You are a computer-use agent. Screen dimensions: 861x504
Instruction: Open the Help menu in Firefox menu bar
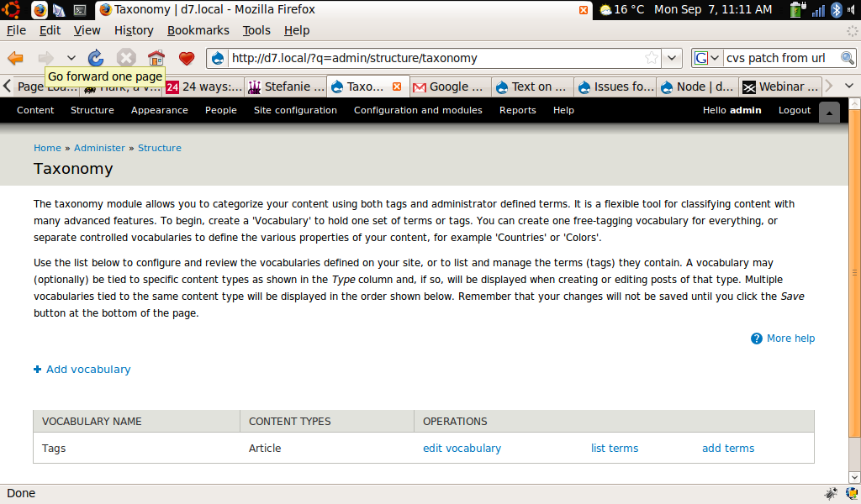297,31
